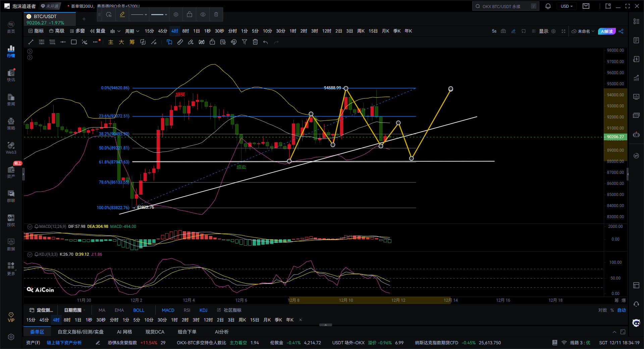Select the 1日 timeframe in top bar
Image resolution: width=644 pixels, height=349 pixels.
coord(197,31)
